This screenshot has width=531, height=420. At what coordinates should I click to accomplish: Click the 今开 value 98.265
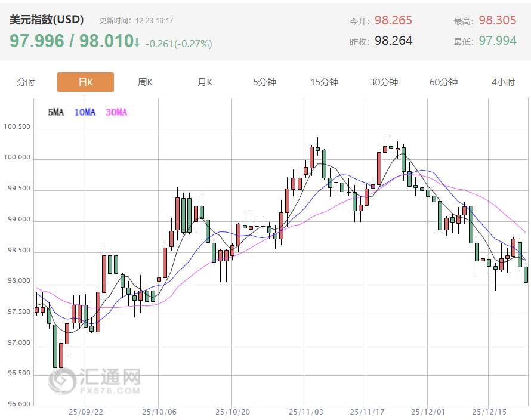[x=393, y=20]
